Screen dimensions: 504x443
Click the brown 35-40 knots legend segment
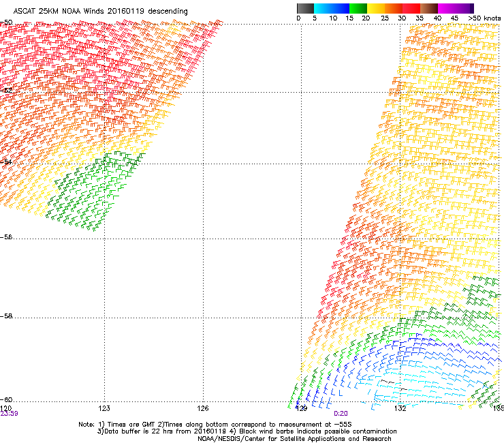coord(429,8)
